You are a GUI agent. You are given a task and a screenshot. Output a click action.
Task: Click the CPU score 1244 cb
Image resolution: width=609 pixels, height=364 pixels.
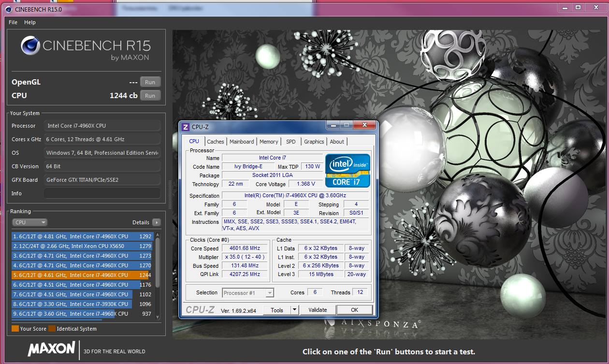(123, 96)
